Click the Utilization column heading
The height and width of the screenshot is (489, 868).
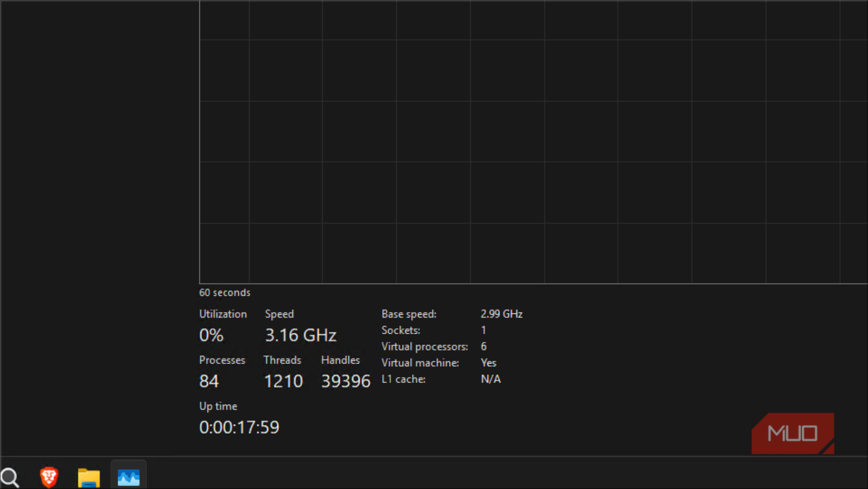(223, 314)
